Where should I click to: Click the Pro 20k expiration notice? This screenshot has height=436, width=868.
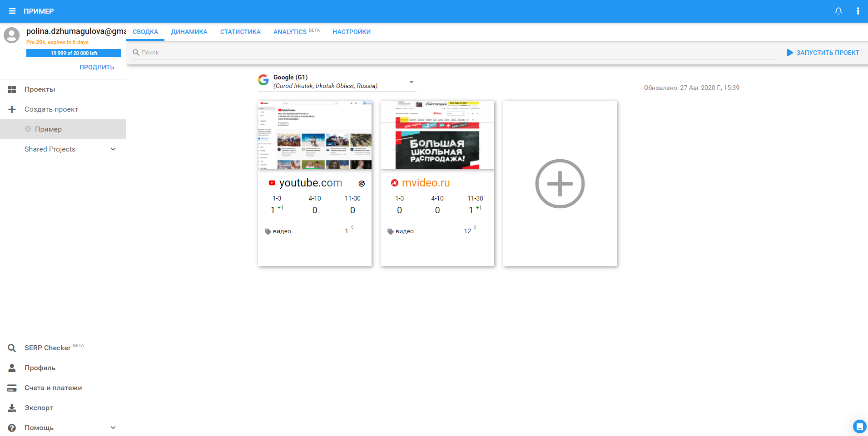pyautogui.click(x=57, y=42)
